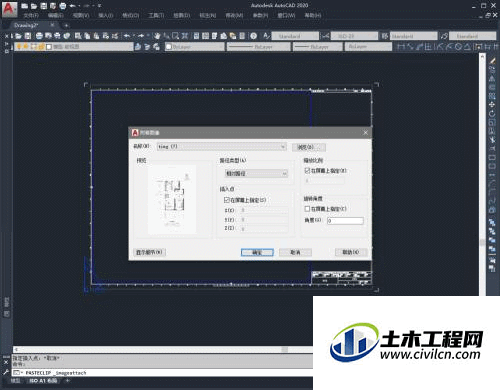
Task: Select the Zoom Window tool
Action: click(x=175, y=36)
